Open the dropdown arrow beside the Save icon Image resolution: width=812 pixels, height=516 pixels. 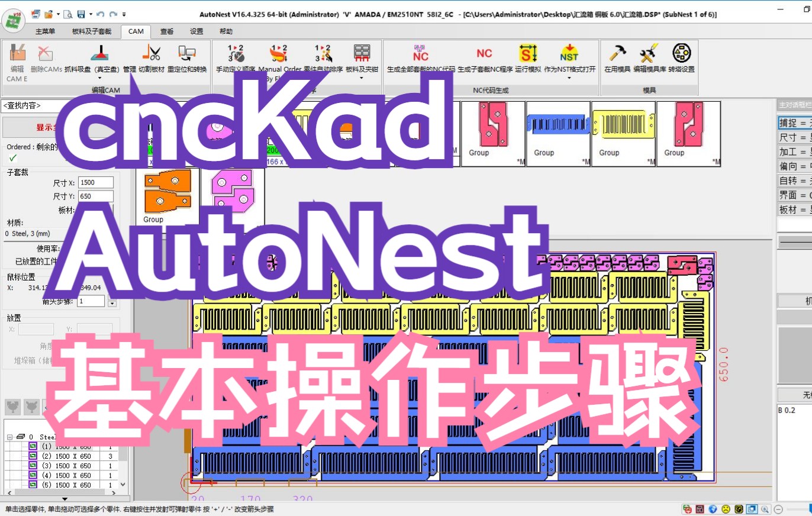89,13
